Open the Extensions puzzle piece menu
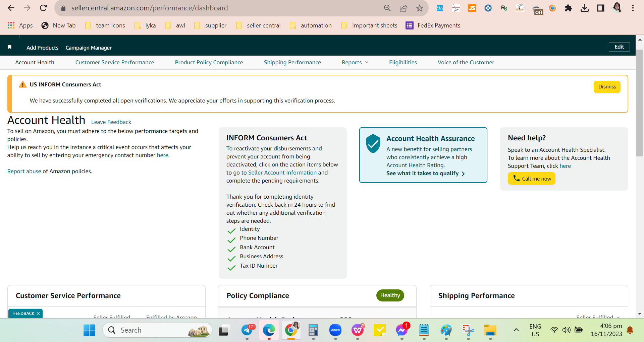644x342 pixels. [569, 8]
